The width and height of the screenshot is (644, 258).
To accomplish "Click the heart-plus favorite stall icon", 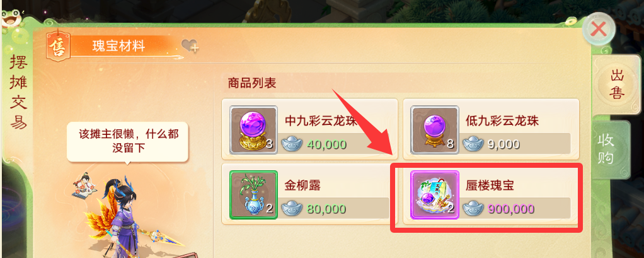I will click(190, 46).
